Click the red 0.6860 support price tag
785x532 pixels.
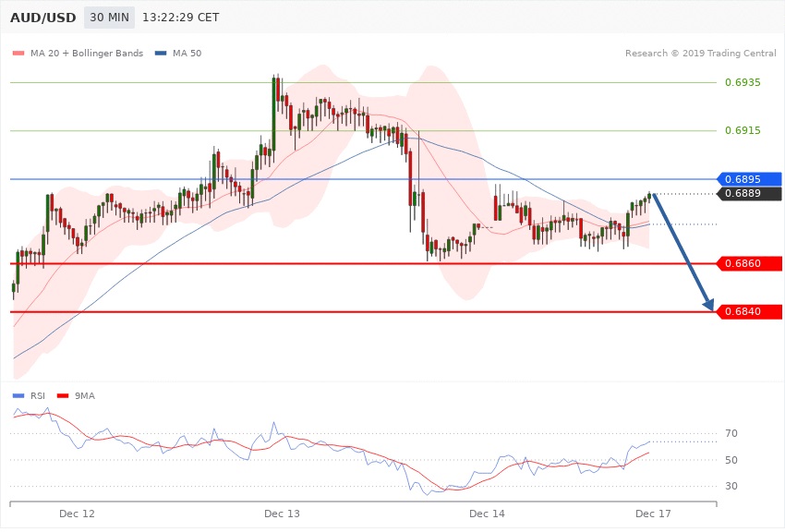pos(749,264)
